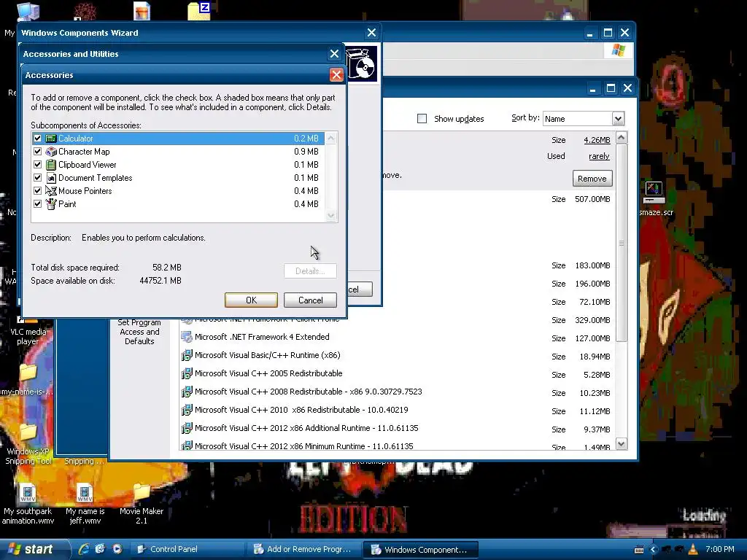Click the 7:00 PM clock
The image size is (747, 560).
720,549
